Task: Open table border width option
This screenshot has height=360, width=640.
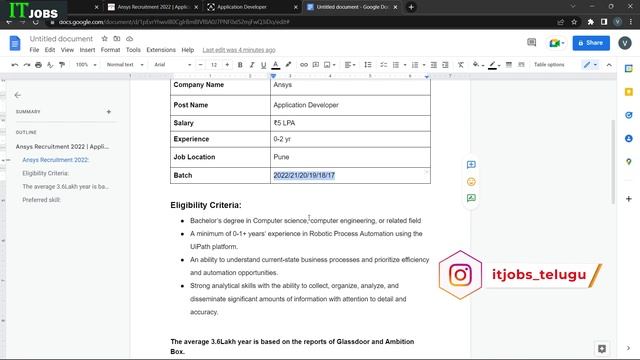Action: 509,64
